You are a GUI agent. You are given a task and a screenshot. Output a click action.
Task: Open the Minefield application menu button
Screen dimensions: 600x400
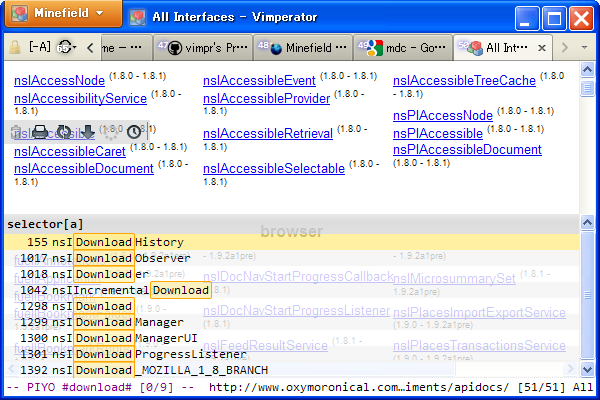64,13
